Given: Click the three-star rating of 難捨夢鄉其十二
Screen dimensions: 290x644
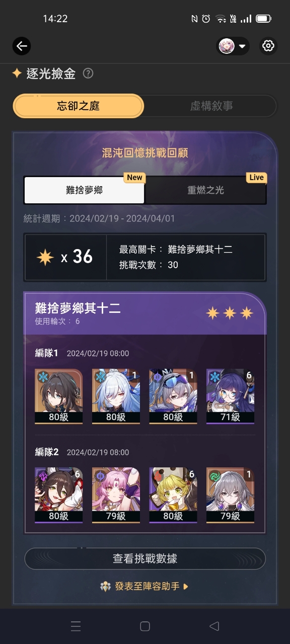Looking at the screenshot, I should click(229, 313).
